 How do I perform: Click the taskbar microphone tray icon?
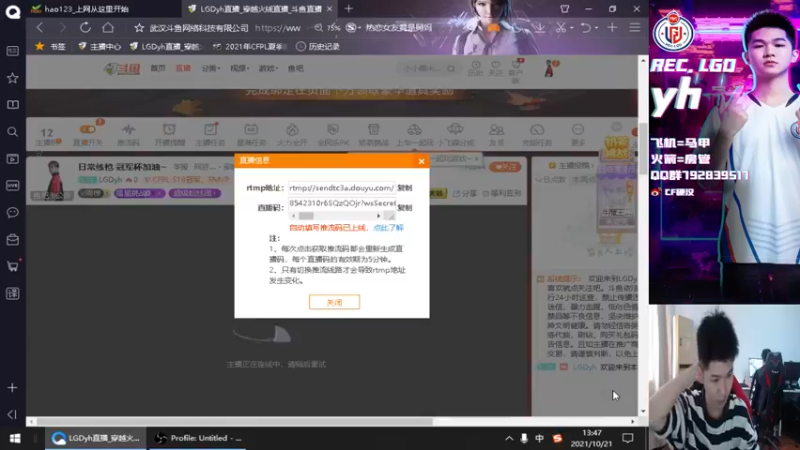click(524, 438)
